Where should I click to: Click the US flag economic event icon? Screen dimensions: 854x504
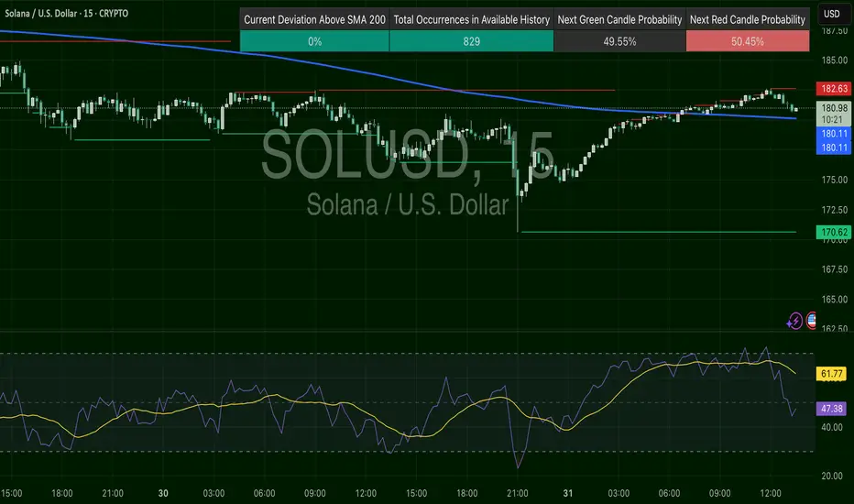[x=811, y=321]
